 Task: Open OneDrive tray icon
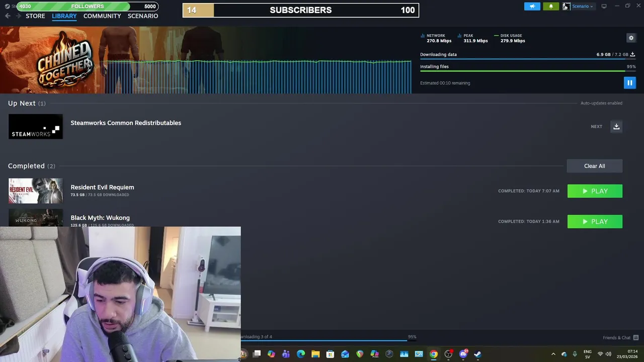point(564,354)
